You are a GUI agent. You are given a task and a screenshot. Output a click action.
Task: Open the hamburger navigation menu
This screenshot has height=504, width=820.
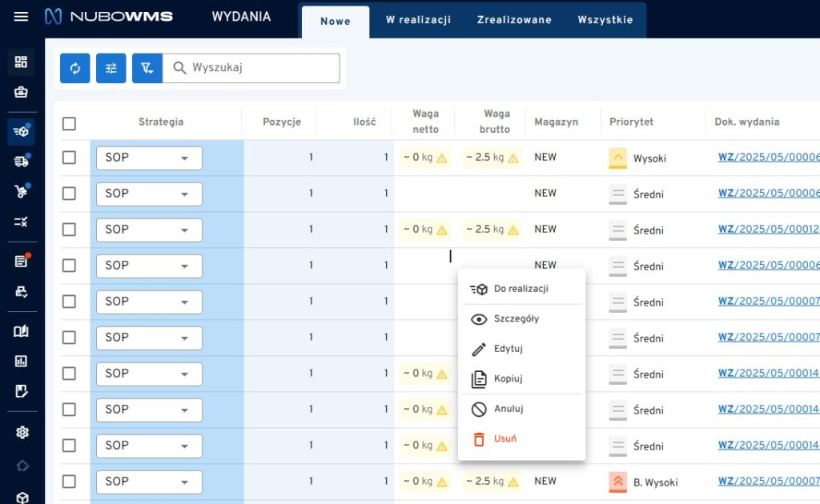click(21, 17)
